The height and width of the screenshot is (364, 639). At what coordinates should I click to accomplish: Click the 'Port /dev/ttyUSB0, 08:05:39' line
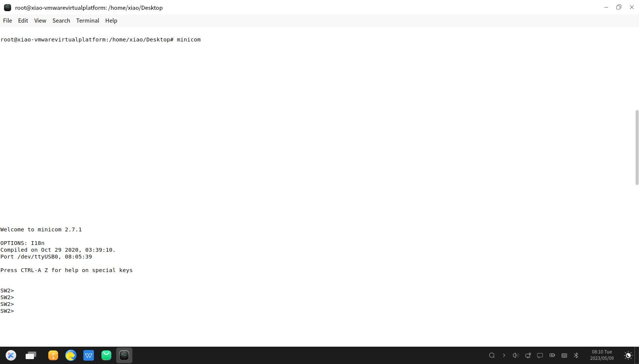(46, 257)
